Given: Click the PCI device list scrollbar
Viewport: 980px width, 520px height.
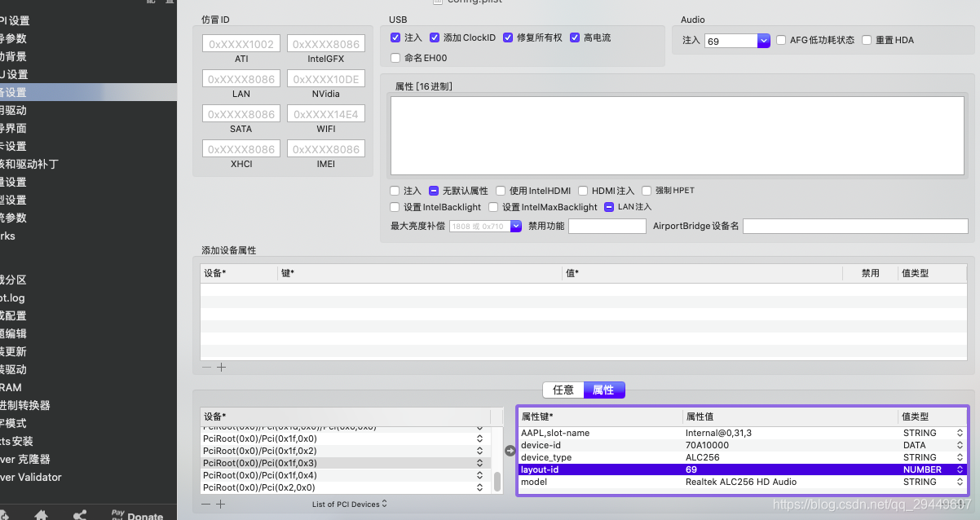Looking at the screenshot, I should point(497,482).
